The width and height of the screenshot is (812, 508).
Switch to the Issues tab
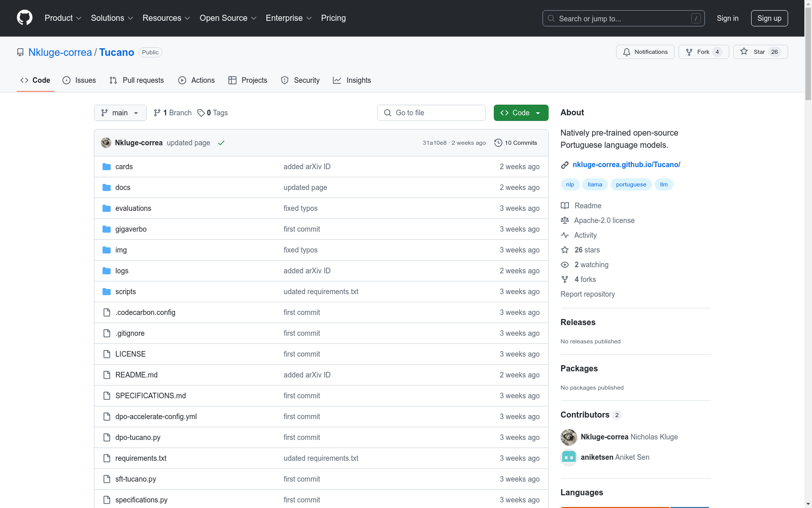coord(79,80)
